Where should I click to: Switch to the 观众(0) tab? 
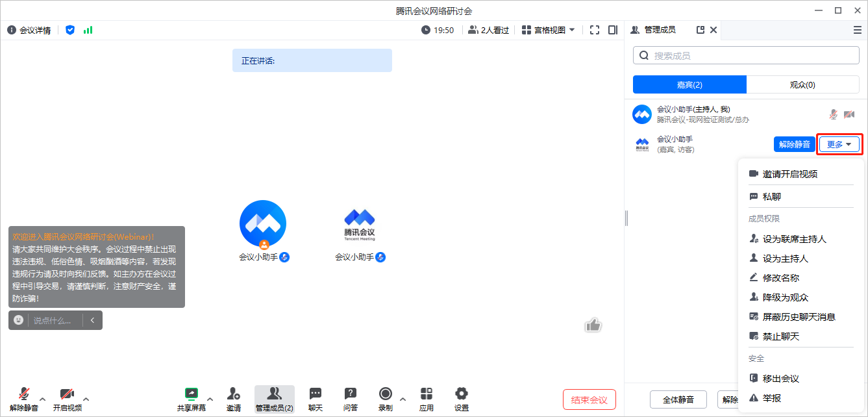coord(802,84)
